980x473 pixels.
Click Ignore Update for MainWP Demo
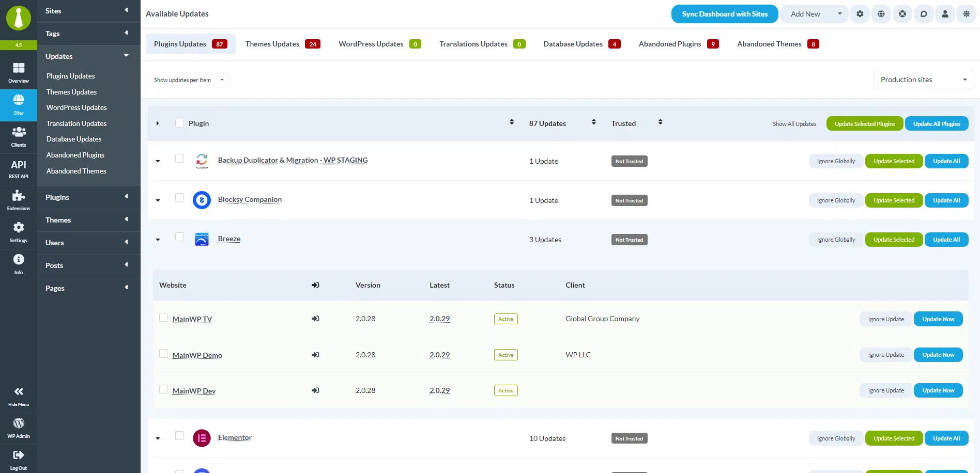point(886,355)
